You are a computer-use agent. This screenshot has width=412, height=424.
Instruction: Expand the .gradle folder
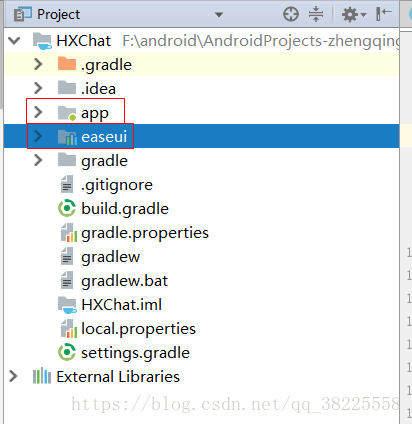[x=38, y=64]
